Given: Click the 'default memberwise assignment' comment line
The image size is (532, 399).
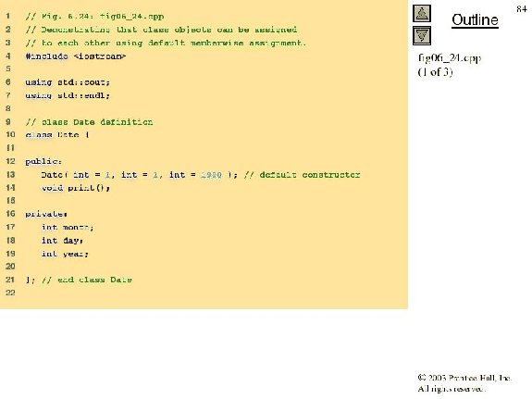Looking at the screenshot, I should pyautogui.click(x=166, y=43).
